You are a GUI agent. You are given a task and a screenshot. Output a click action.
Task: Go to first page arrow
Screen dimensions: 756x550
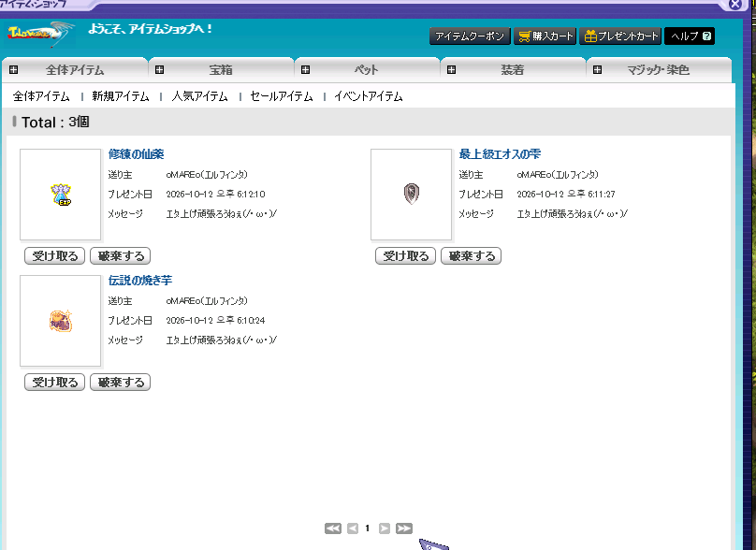coord(333,528)
